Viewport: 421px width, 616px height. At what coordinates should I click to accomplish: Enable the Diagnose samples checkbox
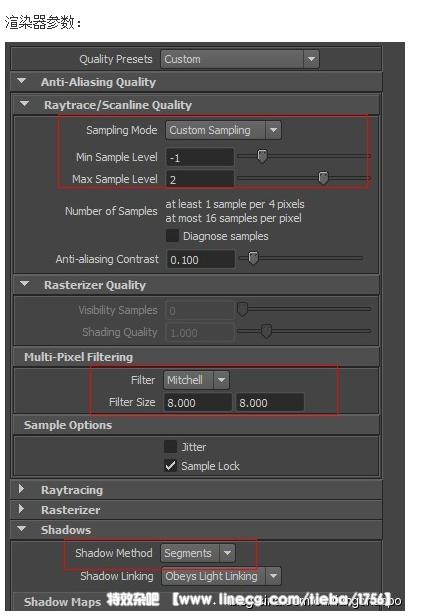[172, 236]
